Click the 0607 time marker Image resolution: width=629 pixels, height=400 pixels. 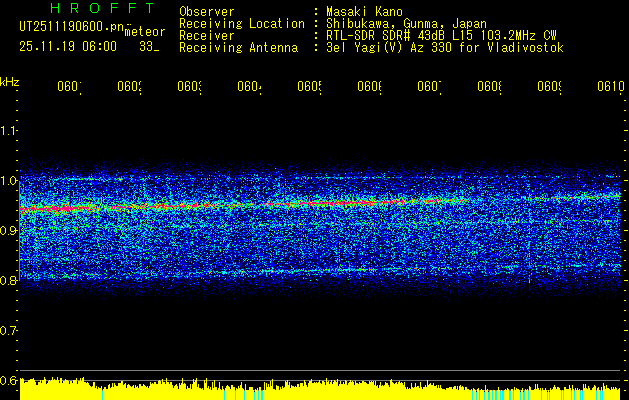tap(429, 86)
